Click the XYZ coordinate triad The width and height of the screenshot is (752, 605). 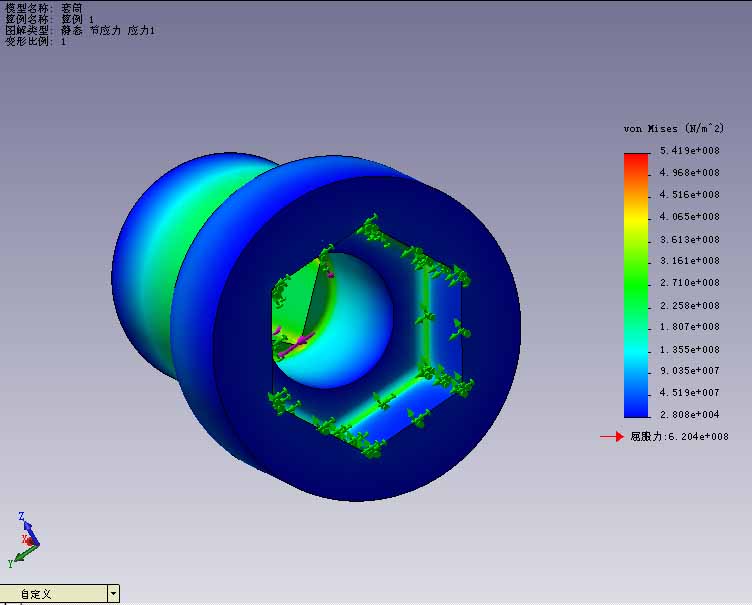24,540
